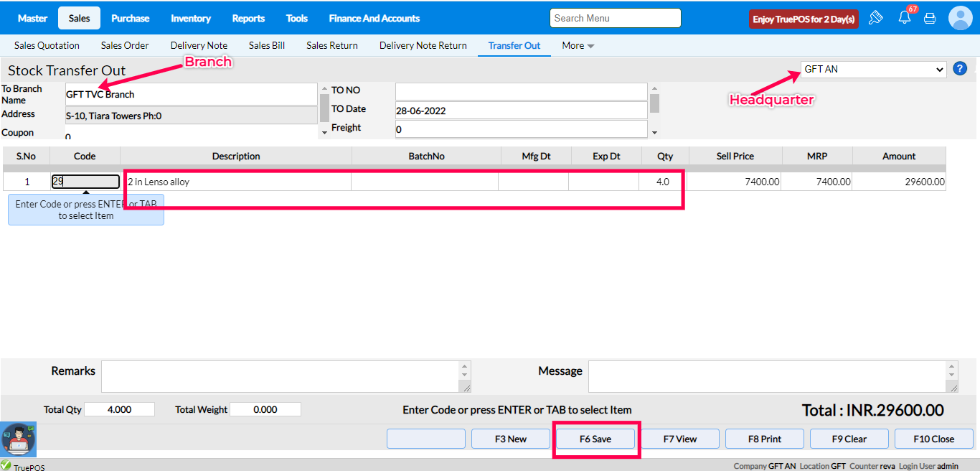Click the S.No cell 1

click(x=26, y=182)
